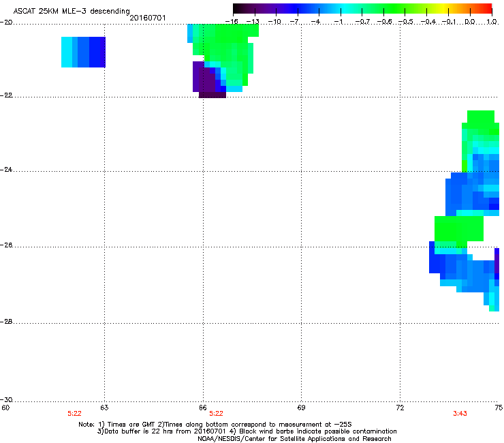
Task: Click the 63 longitude axis label
Action: coord(104,408)
